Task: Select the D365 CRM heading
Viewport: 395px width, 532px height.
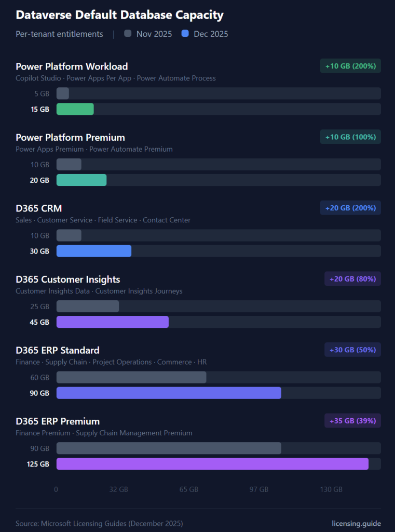Action: point(39,208)
